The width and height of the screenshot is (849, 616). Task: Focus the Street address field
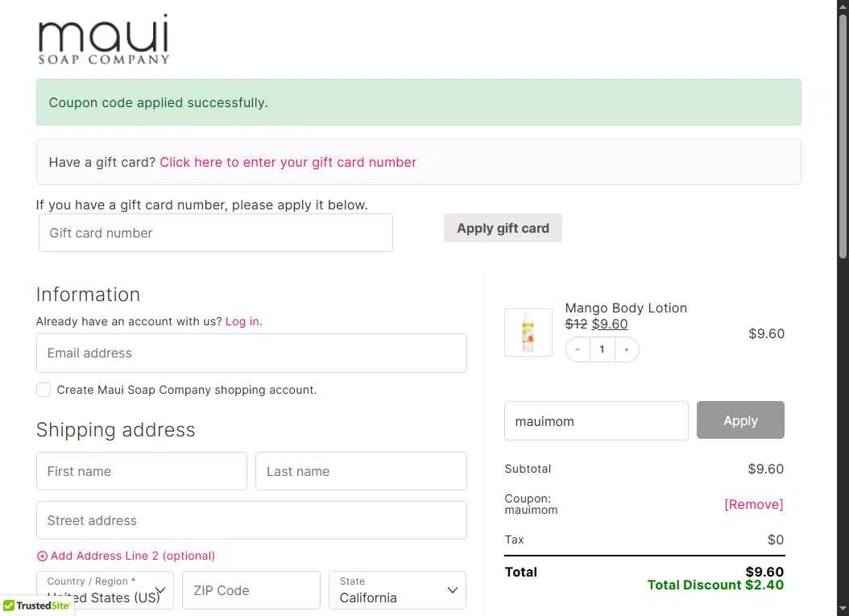(251, 520)
